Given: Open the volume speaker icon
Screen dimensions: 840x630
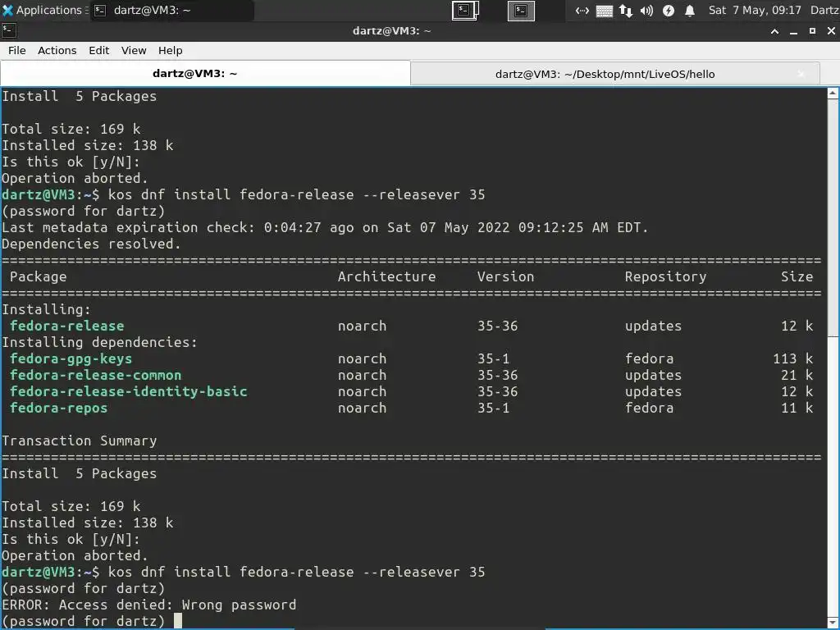Looking at the screenshot, I should (x=646, y=10).
